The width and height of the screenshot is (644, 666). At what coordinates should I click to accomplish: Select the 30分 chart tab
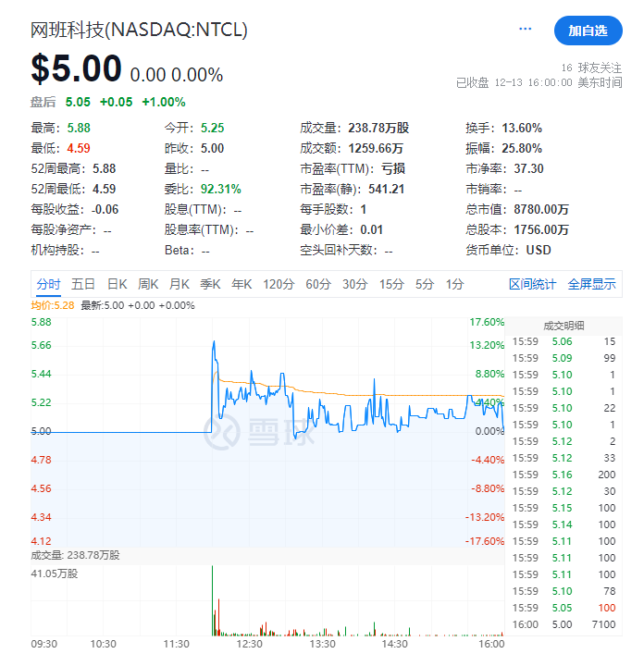(354, 284)
